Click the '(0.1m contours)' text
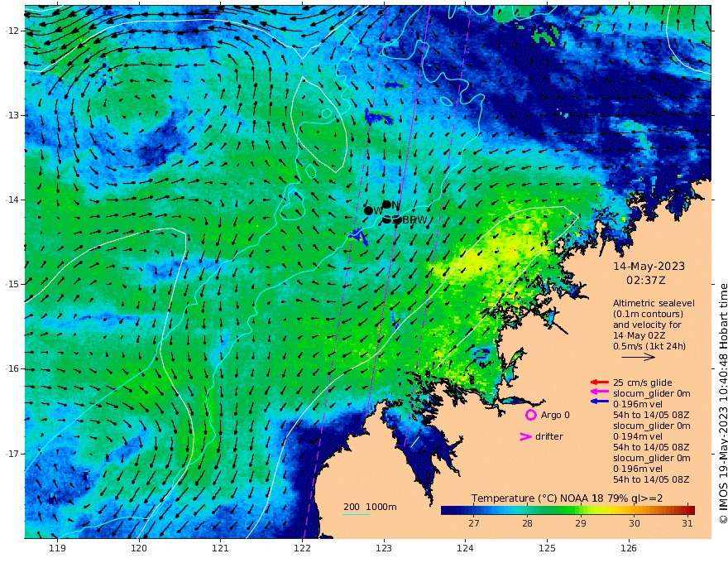The width and height of the screenshot is (728, 563). pyautogui.click(x=648, y=314)
